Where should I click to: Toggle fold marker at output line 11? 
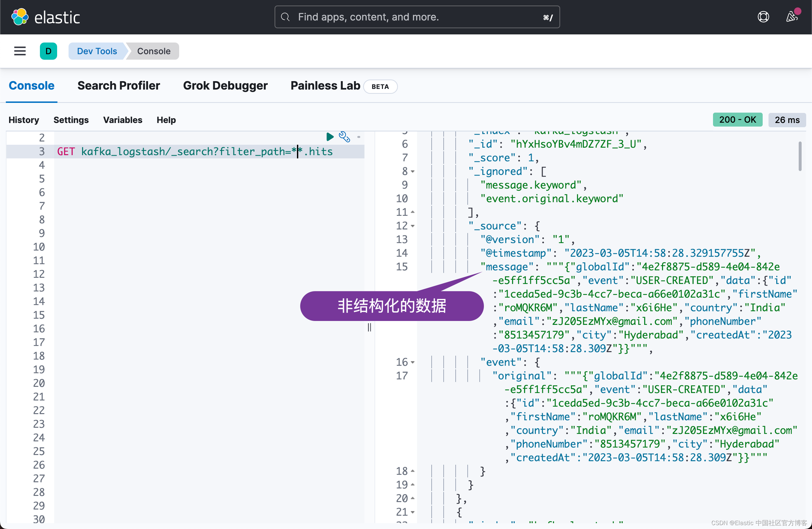click(412, 212)
